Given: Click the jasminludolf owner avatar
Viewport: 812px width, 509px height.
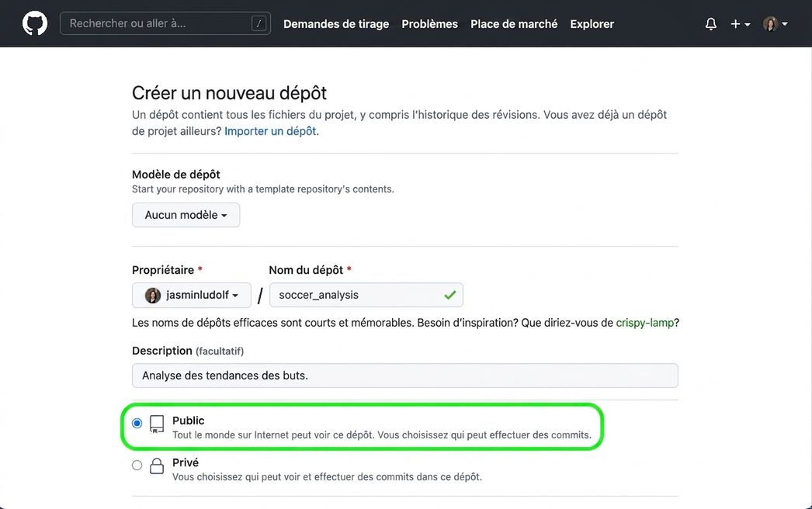Looking at the screenshot, I should [152, 295].
